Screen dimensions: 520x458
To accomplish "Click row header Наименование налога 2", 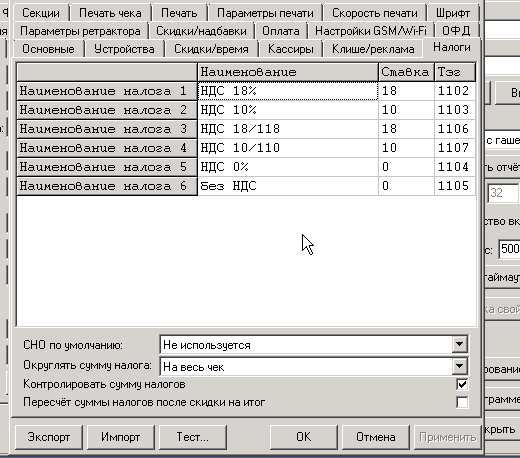I will (x=107, y=110).
